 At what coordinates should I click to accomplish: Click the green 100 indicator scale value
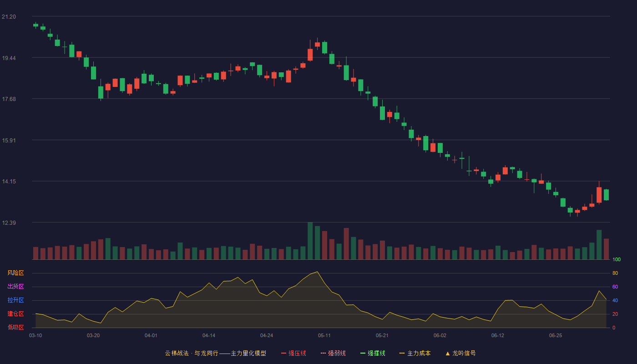pos(617,260)
